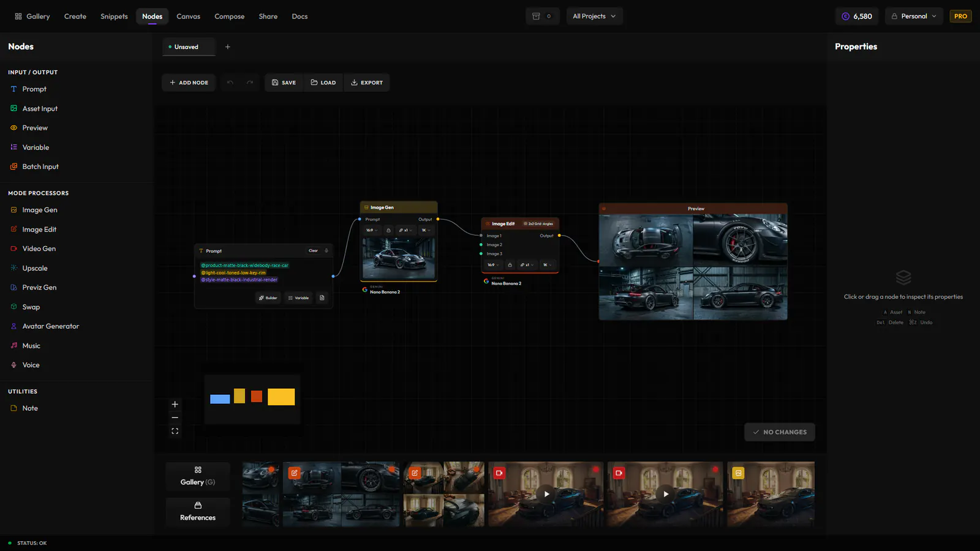Image resolution: width=980 pixels, height=551 pixels.
Task: Add a Previz Gen processor node
Action: tap(33, 287)
